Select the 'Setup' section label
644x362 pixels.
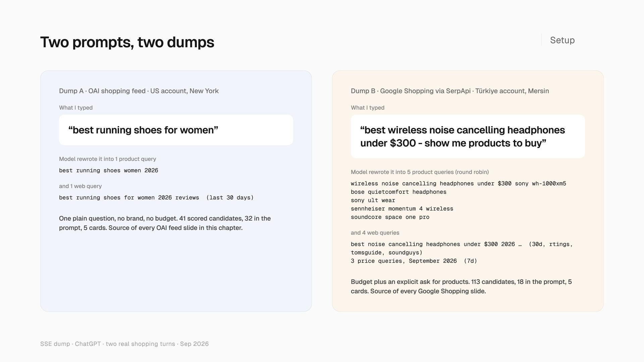[562, 40]
